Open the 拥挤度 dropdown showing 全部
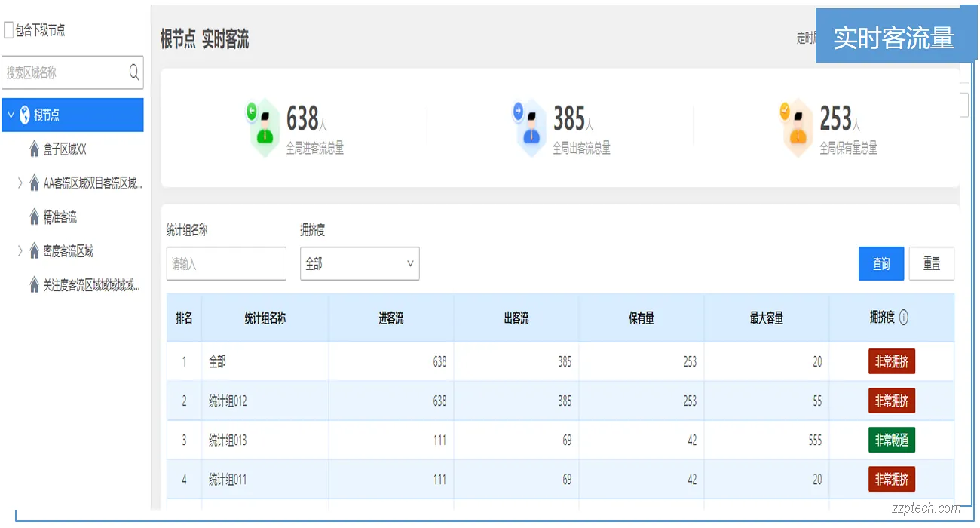Screen dimensions: 980x528 [x=360, y=264]
